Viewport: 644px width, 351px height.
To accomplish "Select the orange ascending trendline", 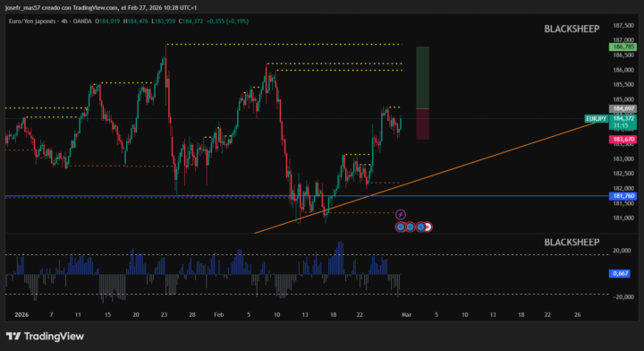I will (425, 177).
